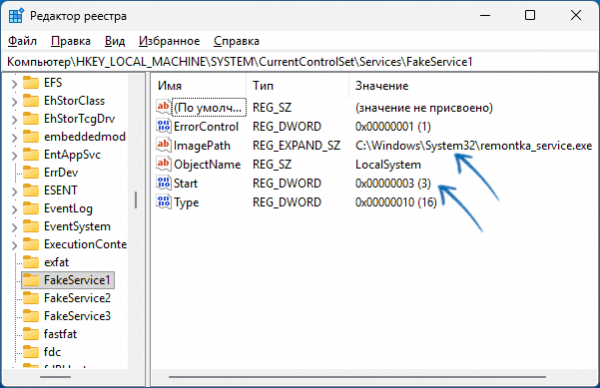Expand the EventLog key
The width and height of the screenshot is (600, 388).
click(14, 209)
